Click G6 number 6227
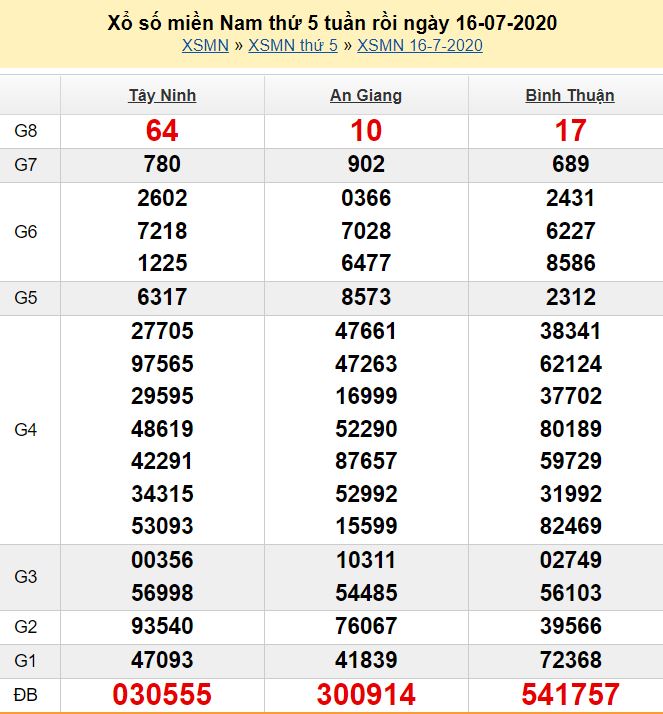Screen dimensions: 663x714 pos(571,231)
